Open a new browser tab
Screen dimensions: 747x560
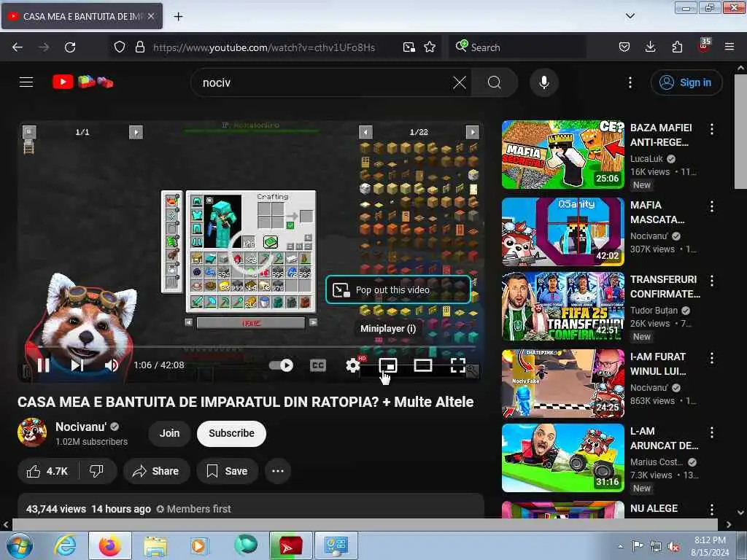[178, 17]
